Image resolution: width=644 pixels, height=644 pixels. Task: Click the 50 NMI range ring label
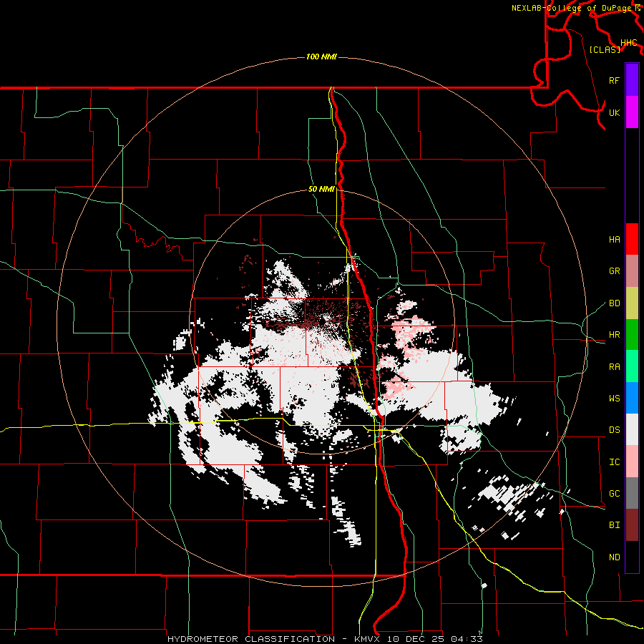(x=321, y=190)
